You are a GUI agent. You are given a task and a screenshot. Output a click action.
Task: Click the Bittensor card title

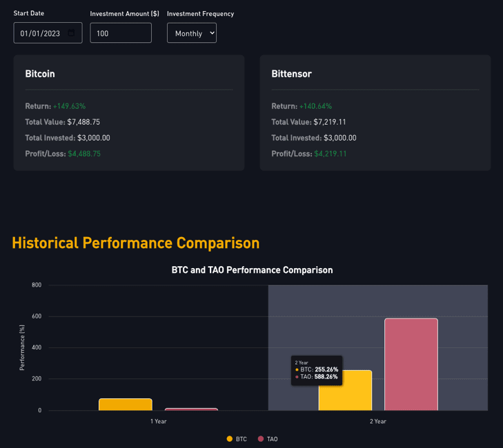tap(291, 73)
